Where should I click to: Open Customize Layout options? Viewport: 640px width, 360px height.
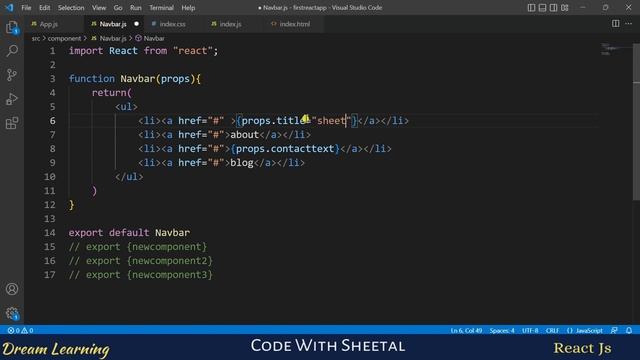tap(564, 8)
